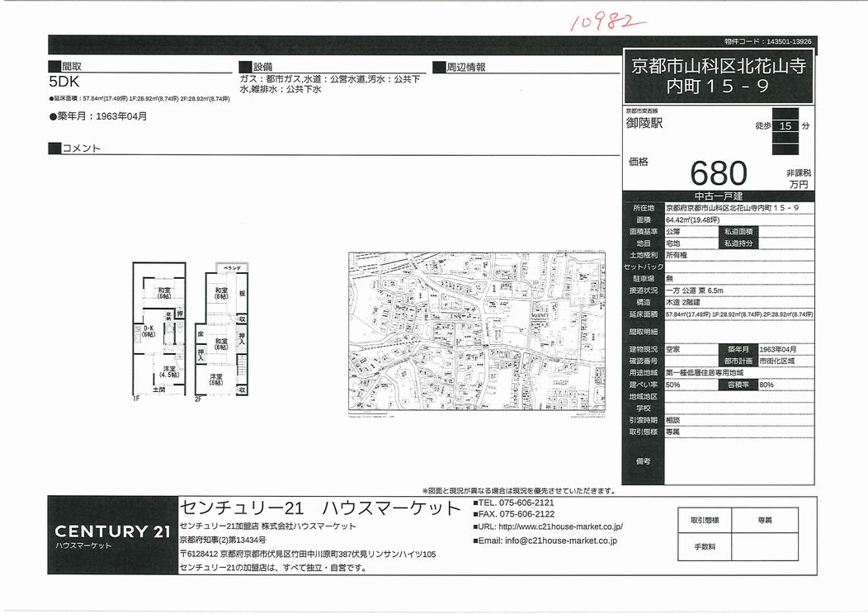Click the 中古一戸建 property type bar
The height and width of the screenshot is (614, 868).
[718, 196]
